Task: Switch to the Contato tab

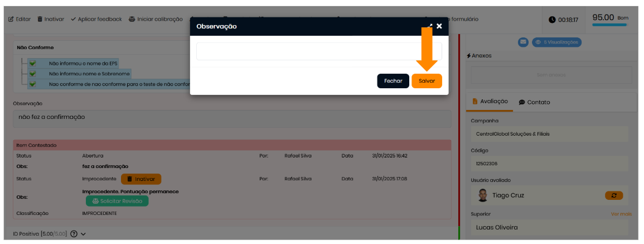Action: (x=534, y=102)
